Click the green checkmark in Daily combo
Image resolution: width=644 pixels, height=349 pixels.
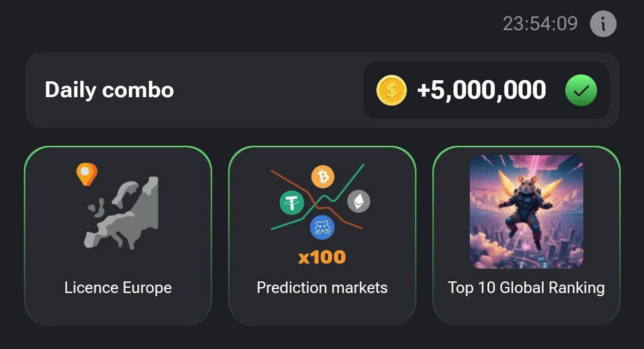[x=581, y=91]
